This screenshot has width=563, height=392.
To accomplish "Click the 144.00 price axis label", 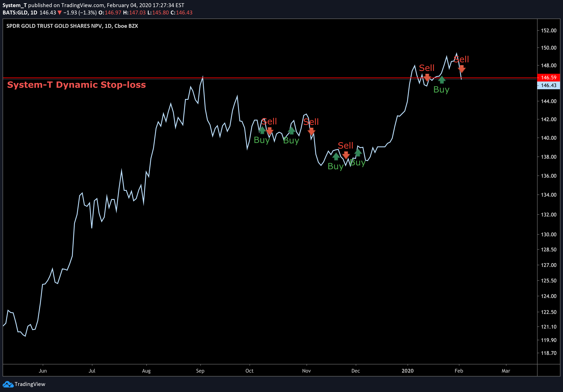I will [x=549, y=101].
